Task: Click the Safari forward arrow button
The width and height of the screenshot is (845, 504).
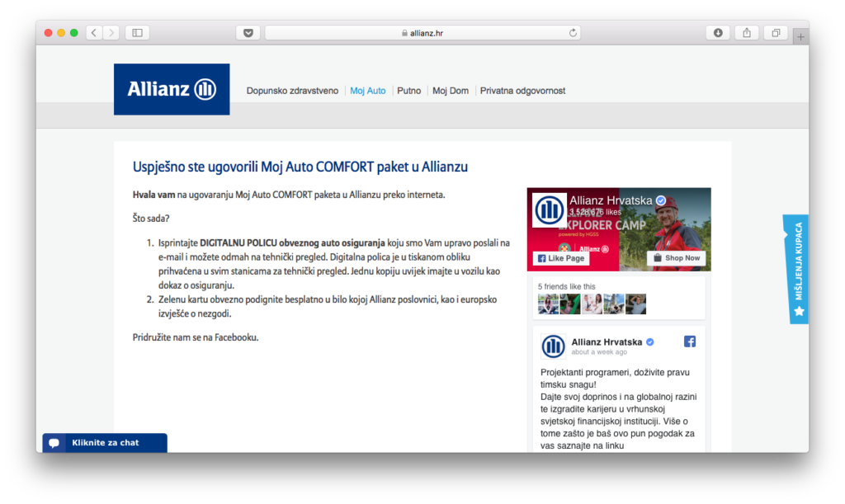Action: (x=111, y=33)
